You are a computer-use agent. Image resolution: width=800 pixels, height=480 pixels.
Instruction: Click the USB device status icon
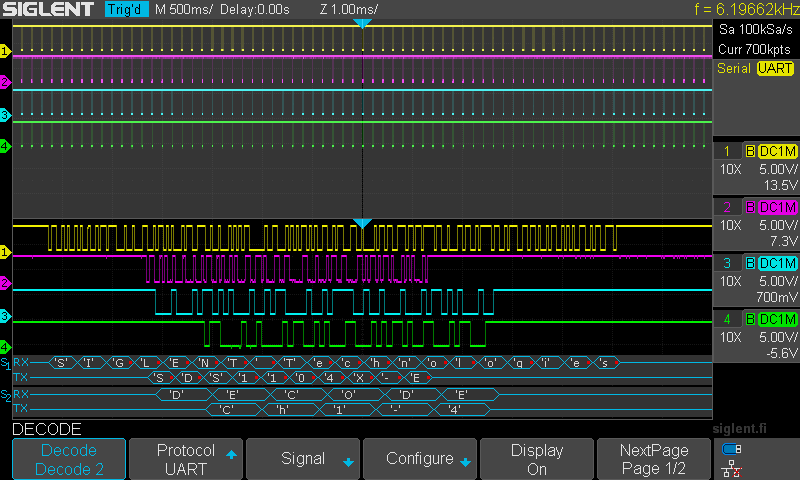click(x=732, y=449)
